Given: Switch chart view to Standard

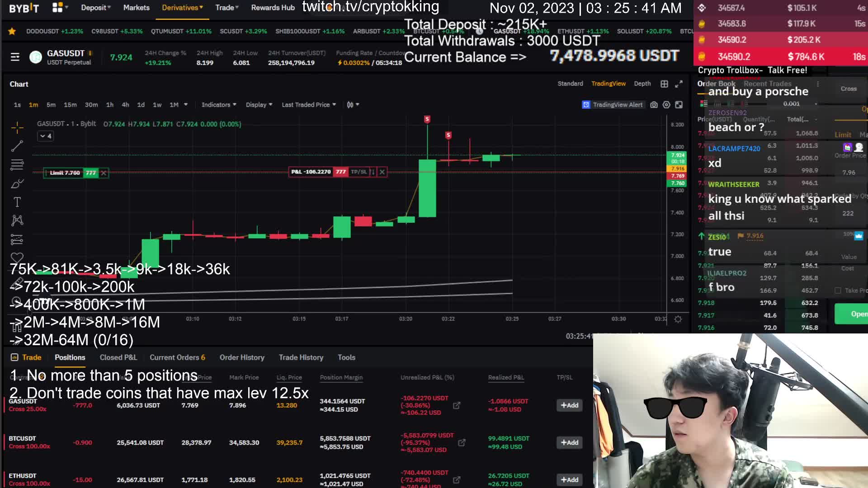Looking at the screenshot, I should pos(570,84).
